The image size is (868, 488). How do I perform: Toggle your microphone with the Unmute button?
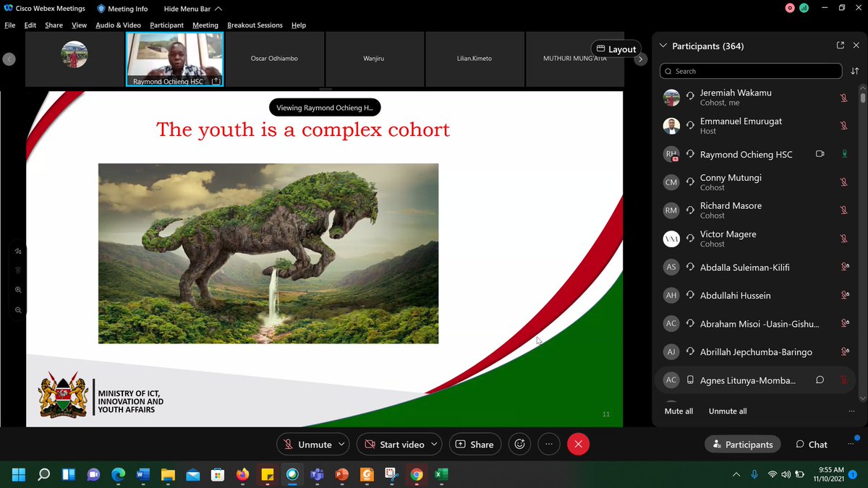(307, 444)
